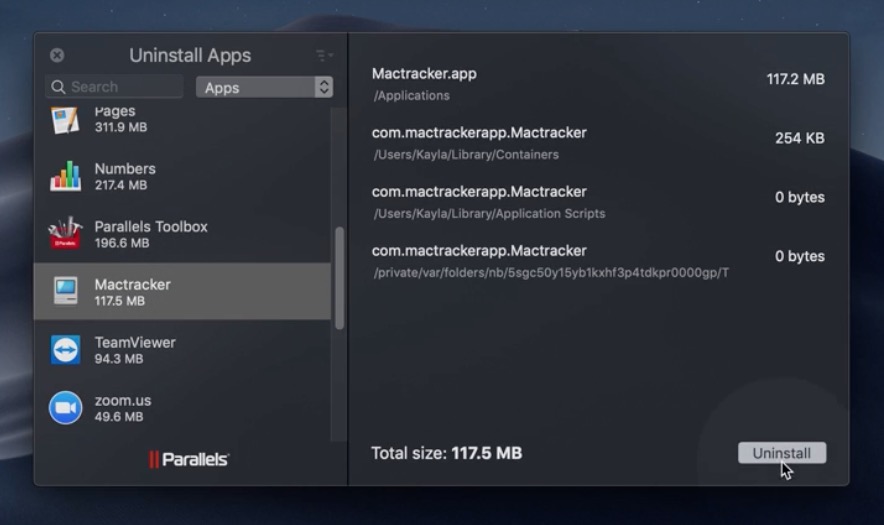Viewport: 884px width, 525px height.
Task: Click the 196.6 MB size under Parallels Toolbox
Action: pos(122,244)
